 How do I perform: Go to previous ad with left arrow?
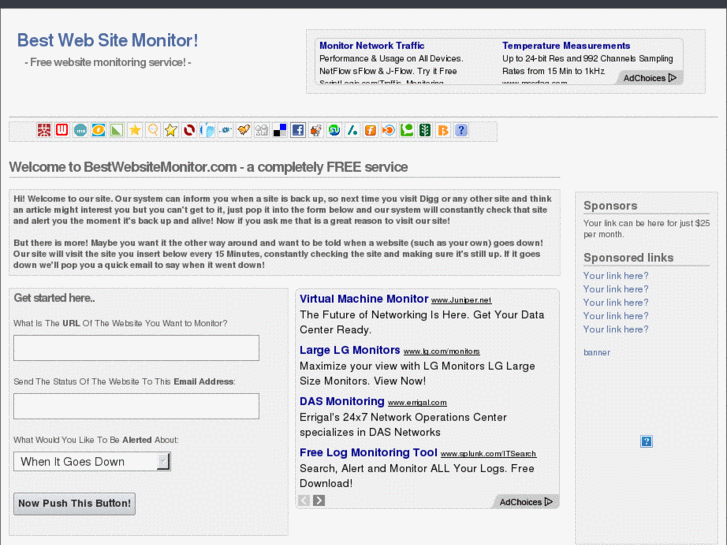point(304,500)
